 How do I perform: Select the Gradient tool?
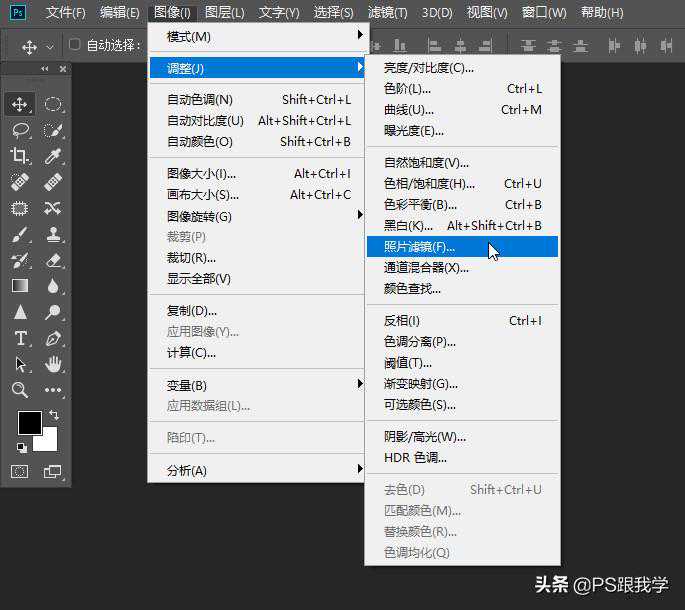(20, 286)
